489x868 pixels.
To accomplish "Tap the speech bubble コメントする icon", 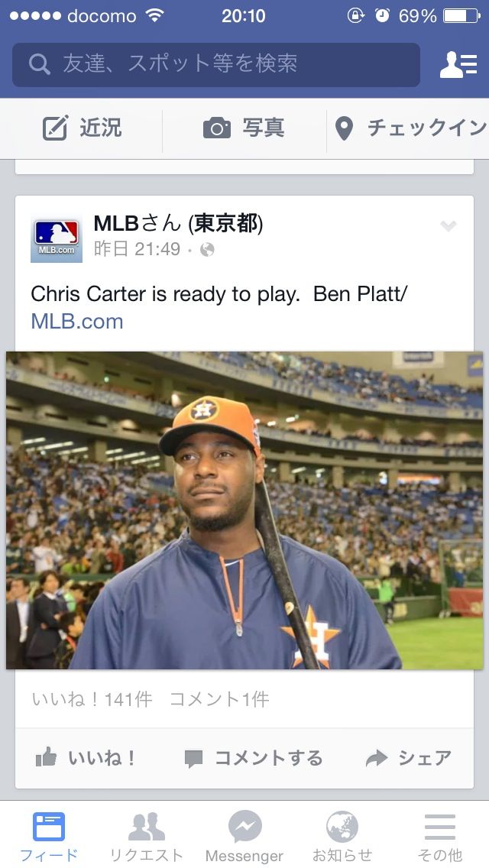I will pos(193,759).
